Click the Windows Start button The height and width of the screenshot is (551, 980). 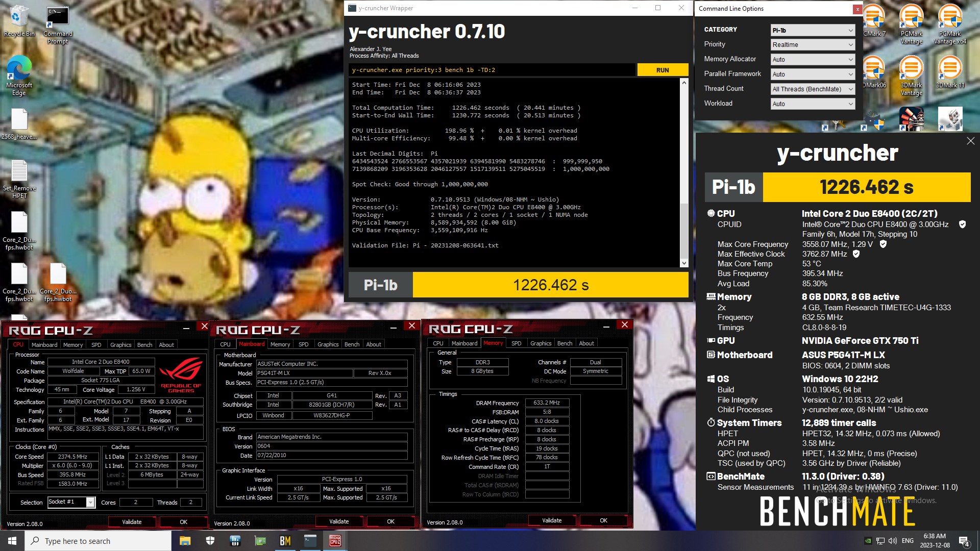click(x=12, y=541)
